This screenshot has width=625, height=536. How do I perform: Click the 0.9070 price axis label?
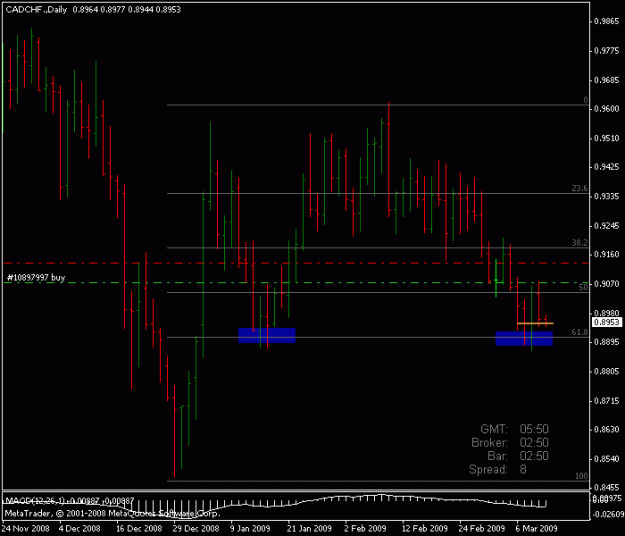point(607,284)
